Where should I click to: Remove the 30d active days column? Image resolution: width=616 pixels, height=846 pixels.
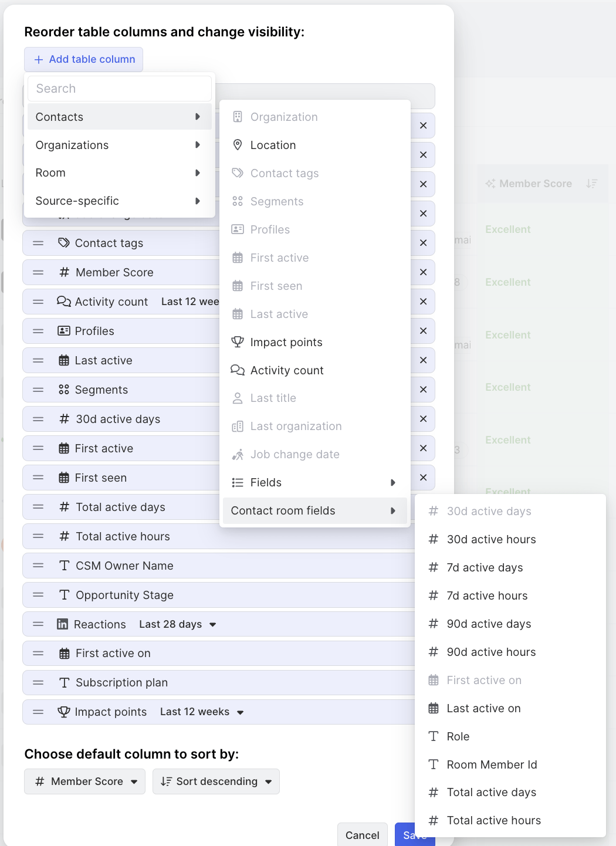[423, 419]
